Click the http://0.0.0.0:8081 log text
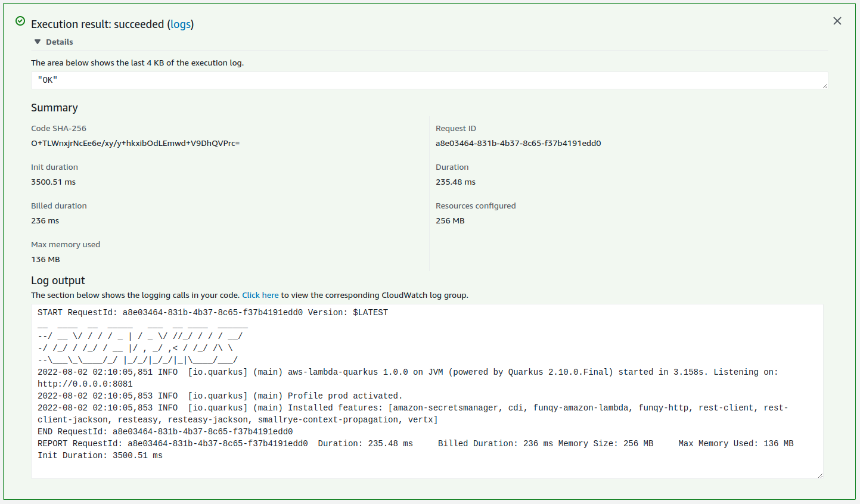 (85, 384)
